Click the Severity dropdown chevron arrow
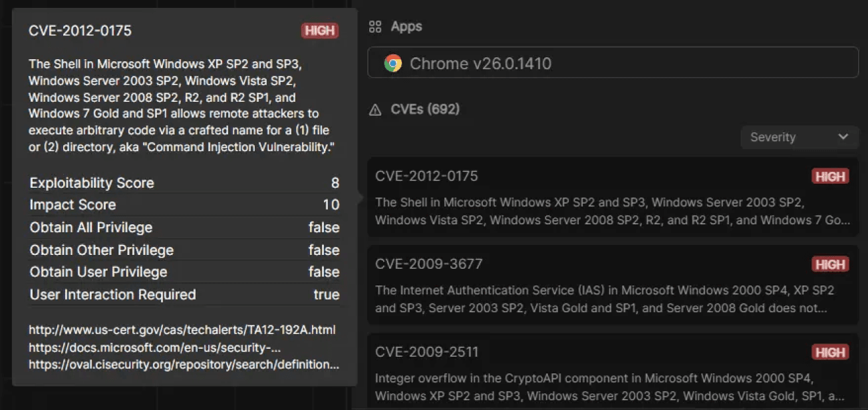 point(843,137)
